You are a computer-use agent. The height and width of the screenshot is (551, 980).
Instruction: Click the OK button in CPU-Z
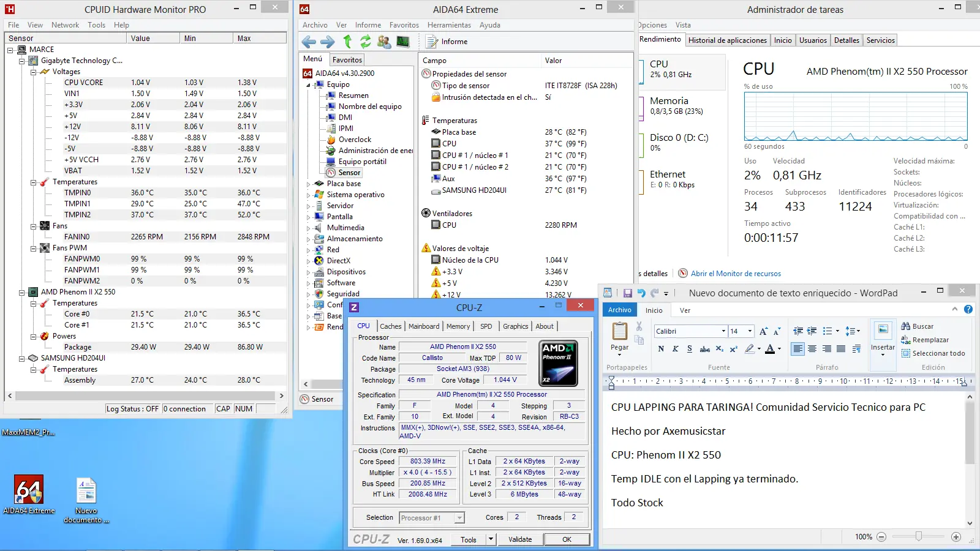(567, 539)
